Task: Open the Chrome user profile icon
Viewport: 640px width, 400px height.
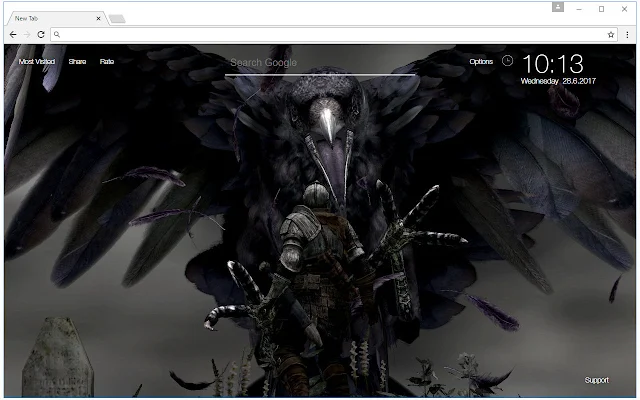Action: pos(558,7)
